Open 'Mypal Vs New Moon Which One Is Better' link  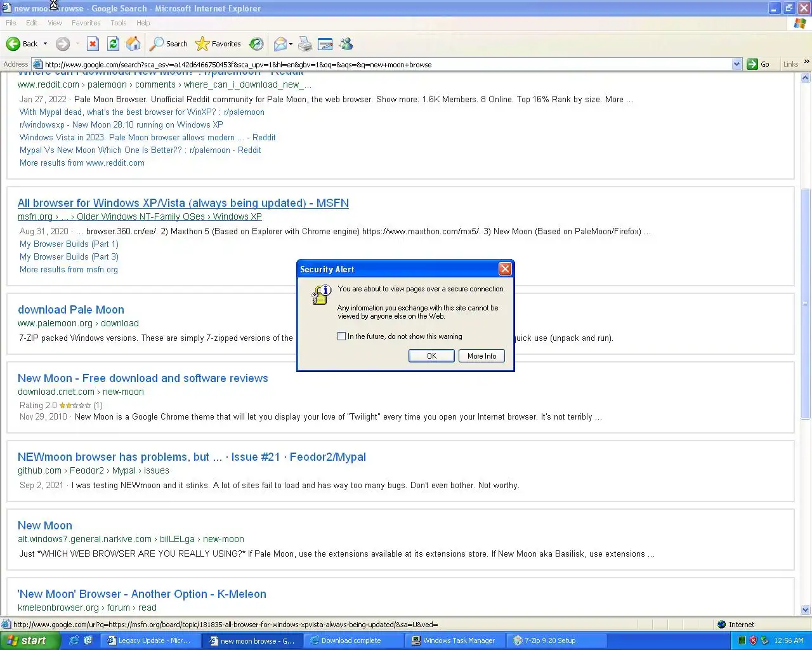point(140,150)
